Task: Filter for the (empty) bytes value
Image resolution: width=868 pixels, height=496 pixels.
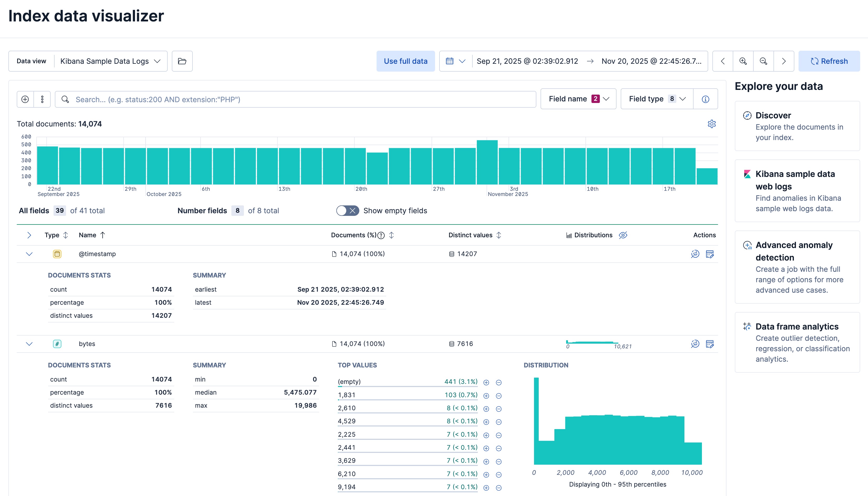Action: point(486,382)
